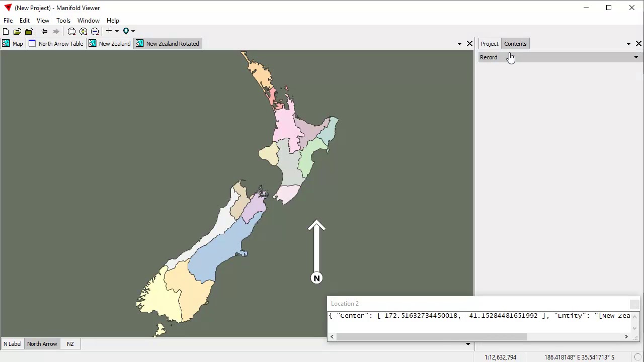Click the Manifold Viewer red logo icon
This screenshot has height=362, width=644.
click(8, 8)
